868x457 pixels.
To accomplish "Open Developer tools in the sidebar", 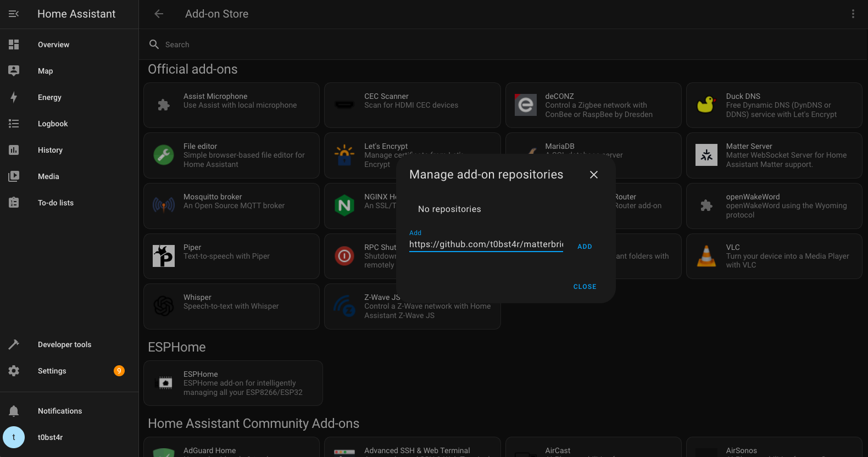I will [x=69, y=344].
